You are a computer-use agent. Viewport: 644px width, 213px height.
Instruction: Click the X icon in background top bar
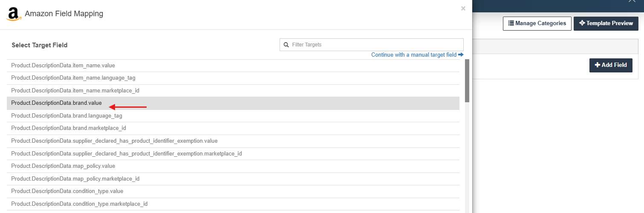coord(632,1)
